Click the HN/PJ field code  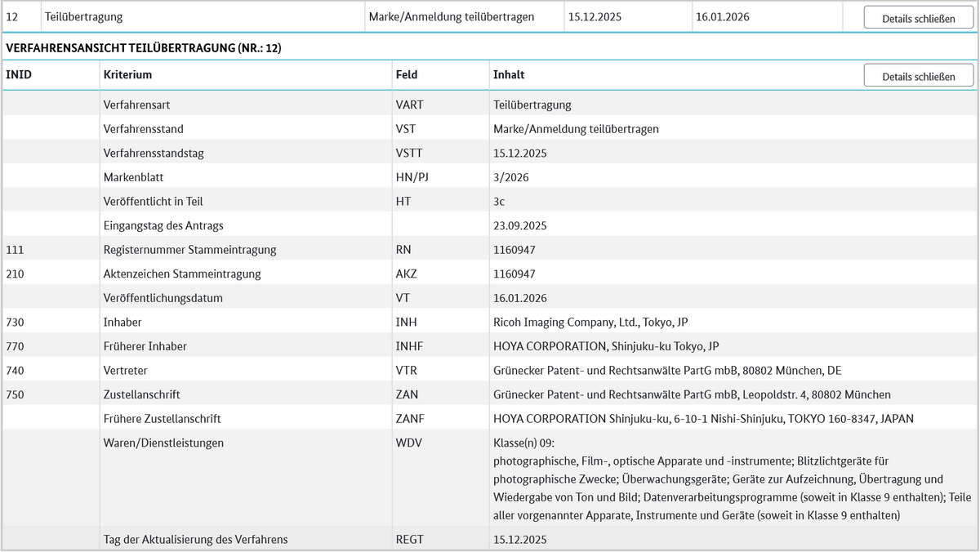pos(411,177)
